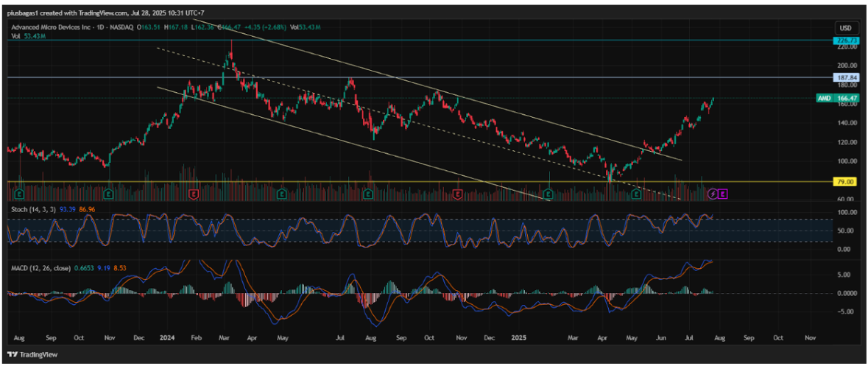Click the 220.00 price axis value
Image resolution: width=868 pixels, height=366 pixels.
click(x=846, y=48)
